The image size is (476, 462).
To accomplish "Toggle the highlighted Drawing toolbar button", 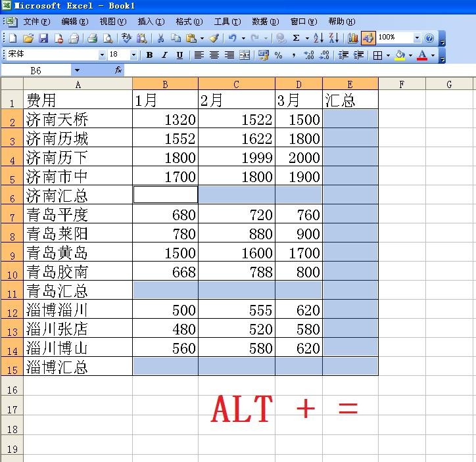I will coord(368,38).
